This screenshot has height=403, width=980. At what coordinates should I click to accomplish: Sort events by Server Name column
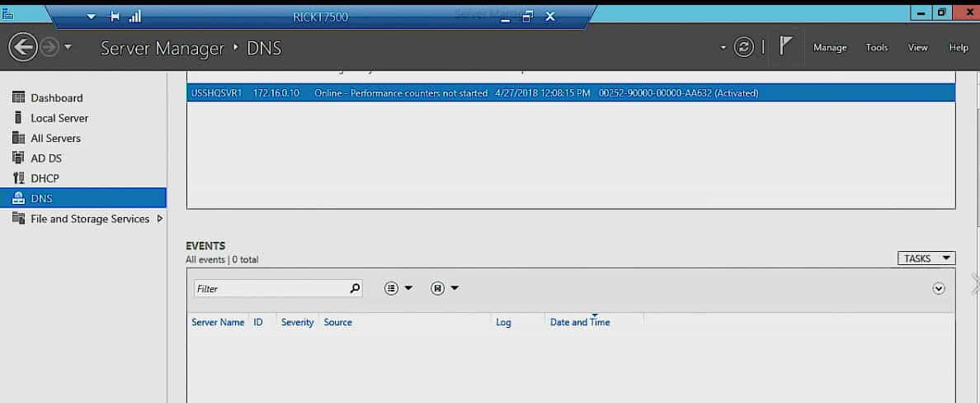[218, 322]
